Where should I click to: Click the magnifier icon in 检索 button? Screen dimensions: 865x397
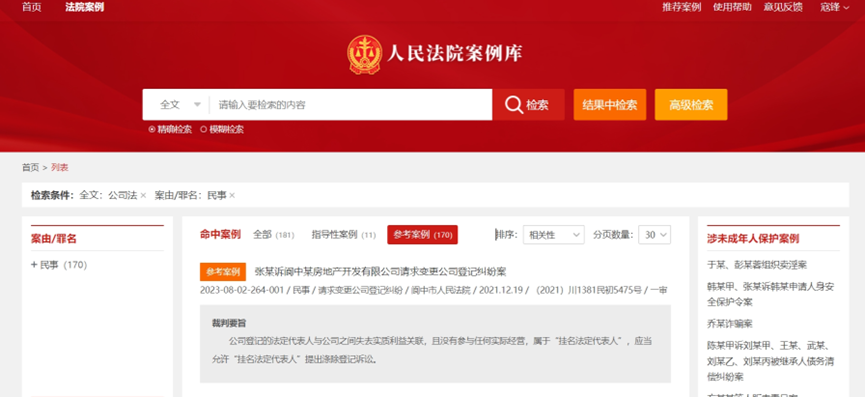click(514, 105)
